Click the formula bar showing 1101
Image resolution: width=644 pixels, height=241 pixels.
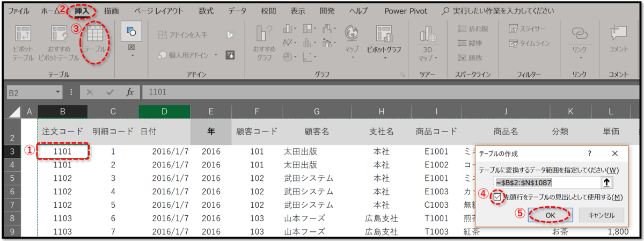click(390, 92)
